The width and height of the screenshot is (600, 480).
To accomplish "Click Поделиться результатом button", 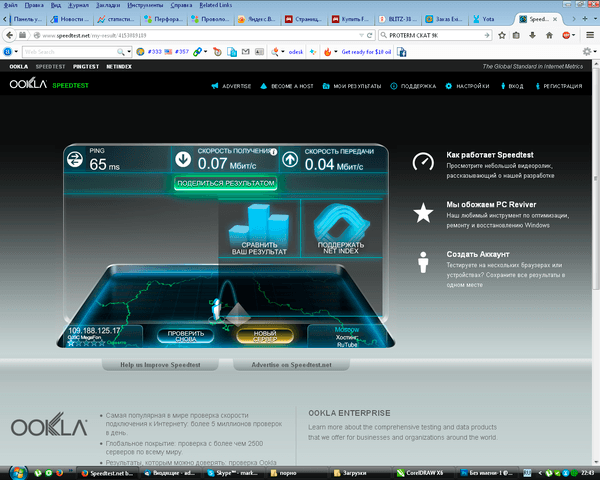I will tap(226, 183).
